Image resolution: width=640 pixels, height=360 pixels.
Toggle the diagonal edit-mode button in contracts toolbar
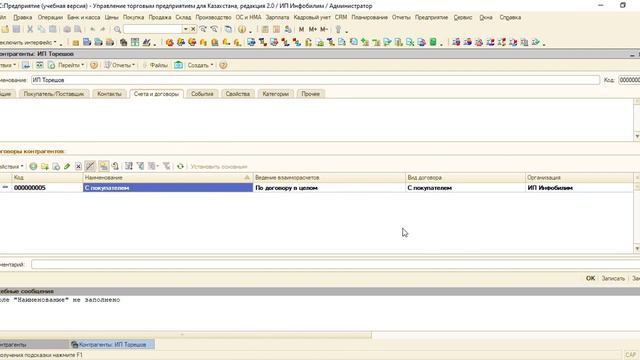90,166
